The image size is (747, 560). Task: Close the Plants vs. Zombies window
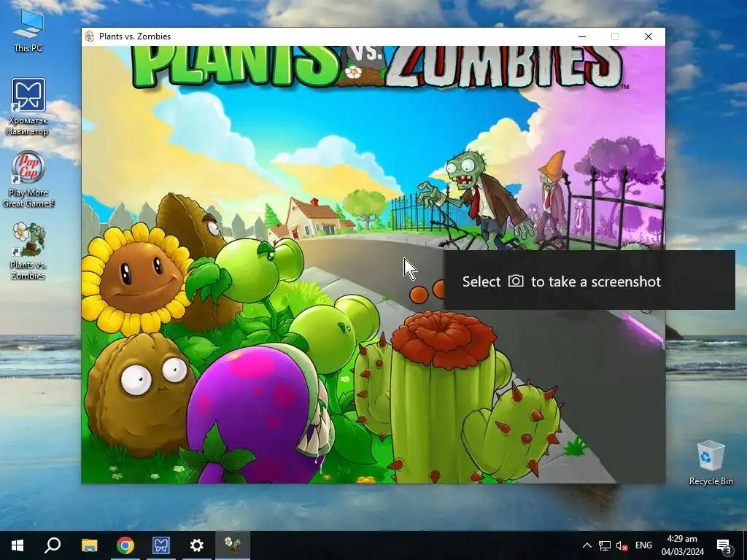tap(649, 36)
